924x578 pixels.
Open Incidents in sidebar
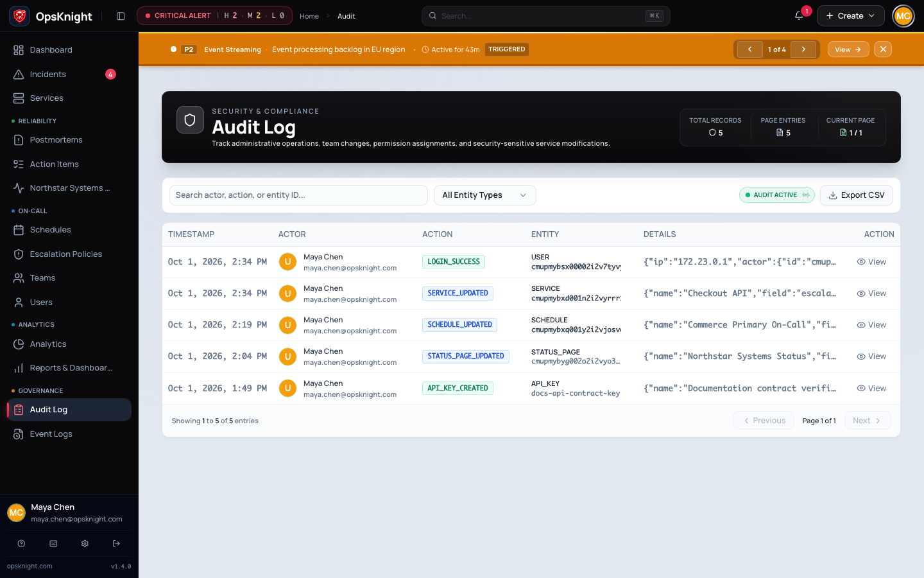click(69, 74)
